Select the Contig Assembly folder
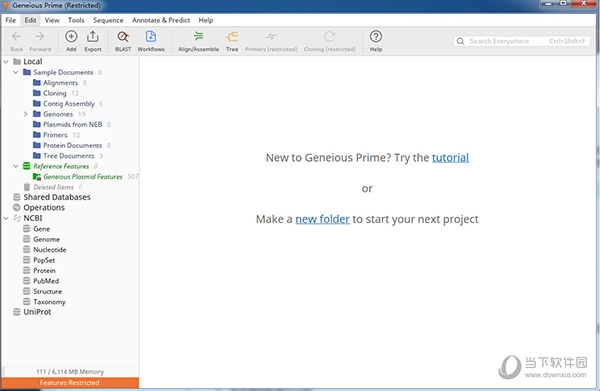Viewport: 600px width, 391px height. point(68,104)
